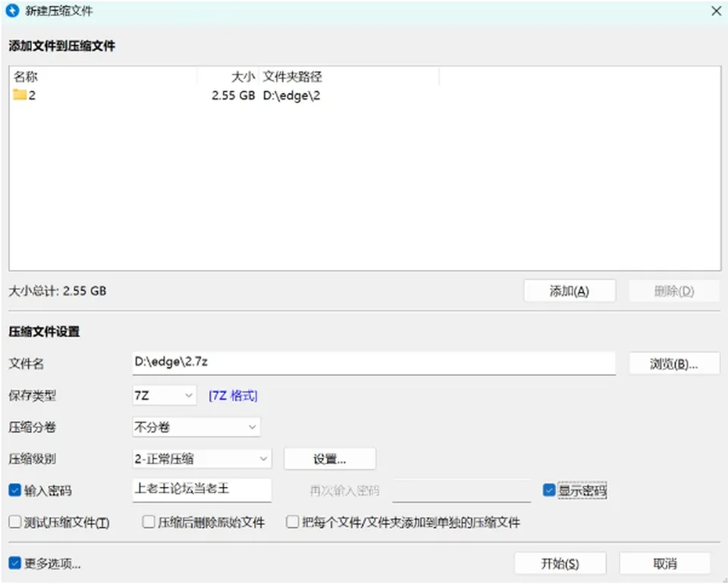
Task: Click the 添加(A) button
Action: (570, 291)
